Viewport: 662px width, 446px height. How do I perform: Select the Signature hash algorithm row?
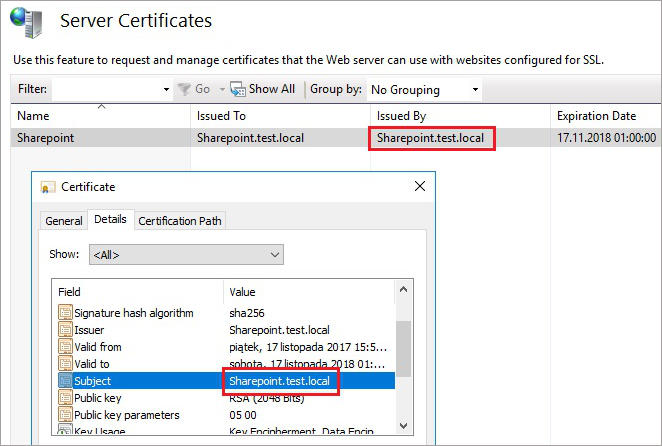(x=224, y=313)
